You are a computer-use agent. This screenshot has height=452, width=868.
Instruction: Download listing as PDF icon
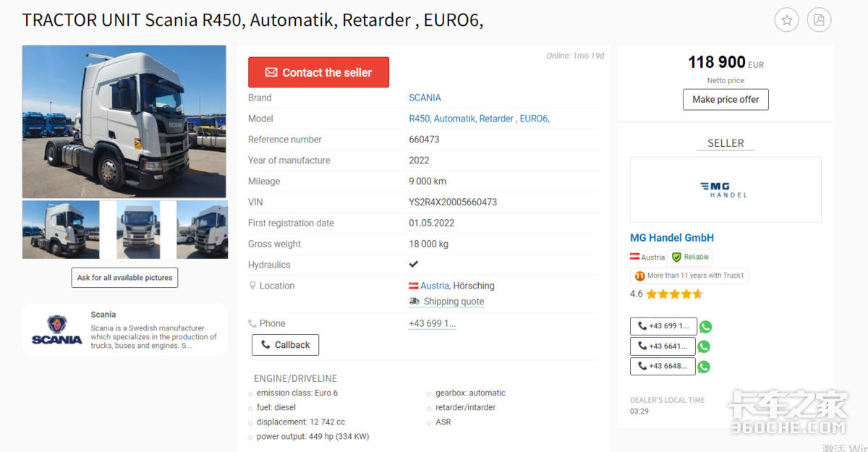(819, 20)
